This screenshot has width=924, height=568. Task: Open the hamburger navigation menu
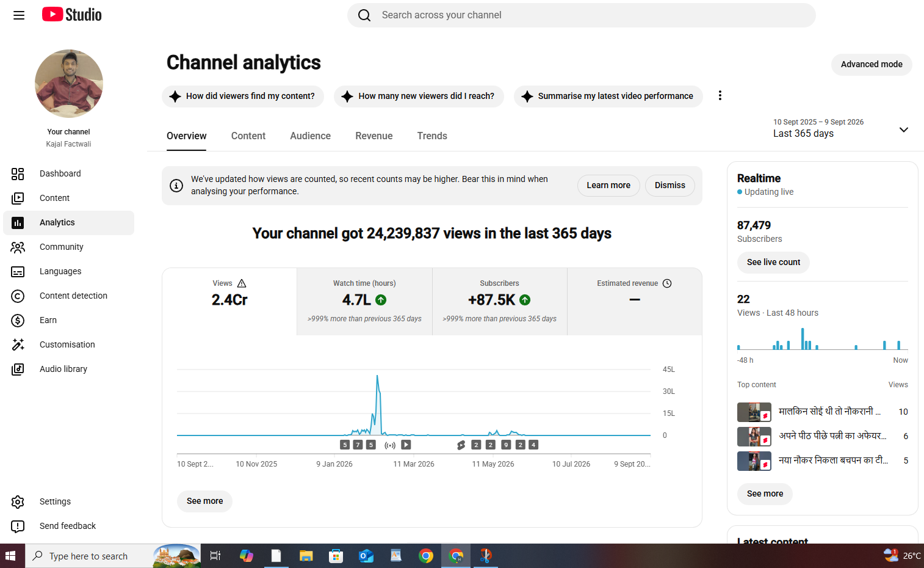(19, 15)
